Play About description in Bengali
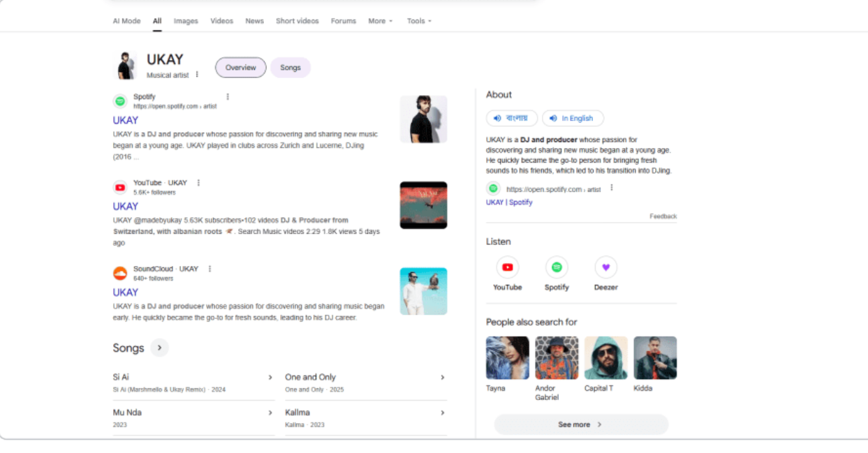 pos(512,118)
